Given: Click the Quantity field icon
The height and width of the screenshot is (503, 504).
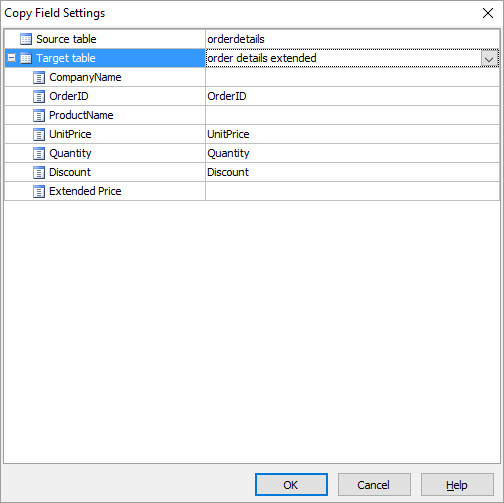Looking at the screenshot, I should (x=39, y=153).
